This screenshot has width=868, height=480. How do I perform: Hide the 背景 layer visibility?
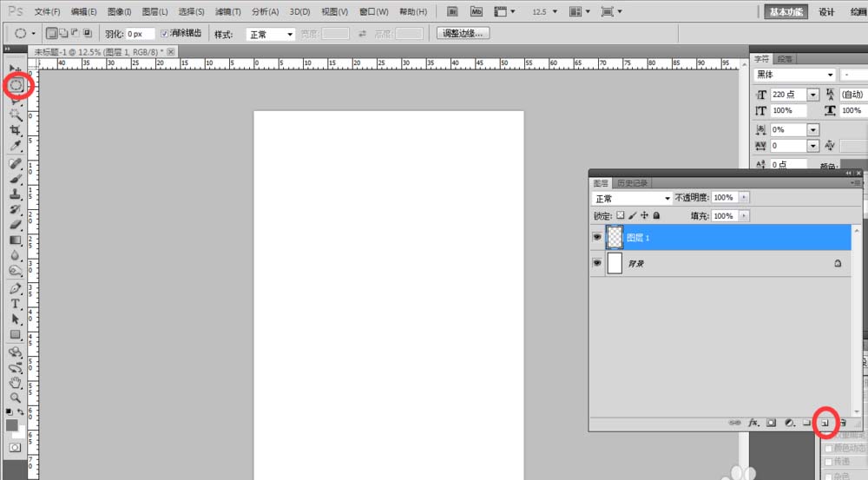[x=596, y=263]
